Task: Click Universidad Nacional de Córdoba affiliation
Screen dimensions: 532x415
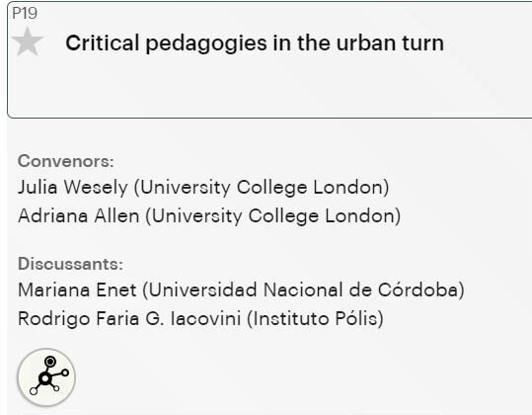Action: 303,290
